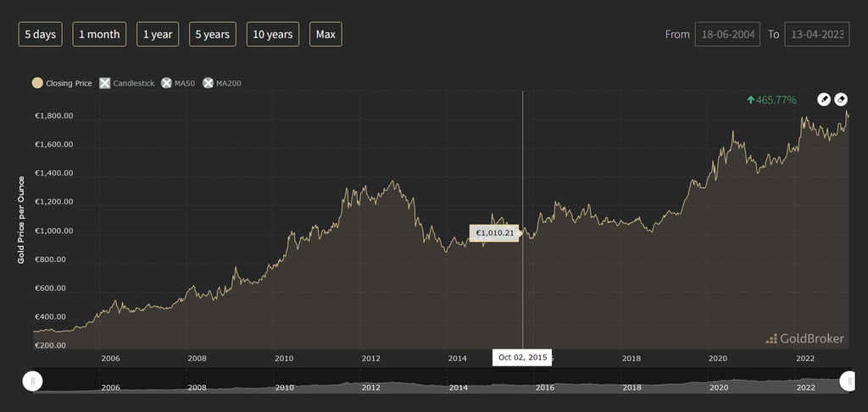
Task: Open the To date field
Action: 816,35
